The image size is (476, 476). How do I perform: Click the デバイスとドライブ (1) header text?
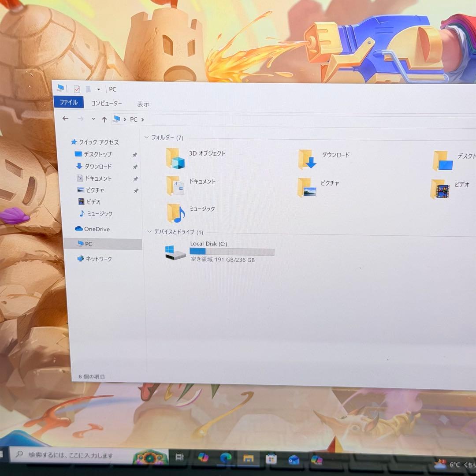coord(178,232)
